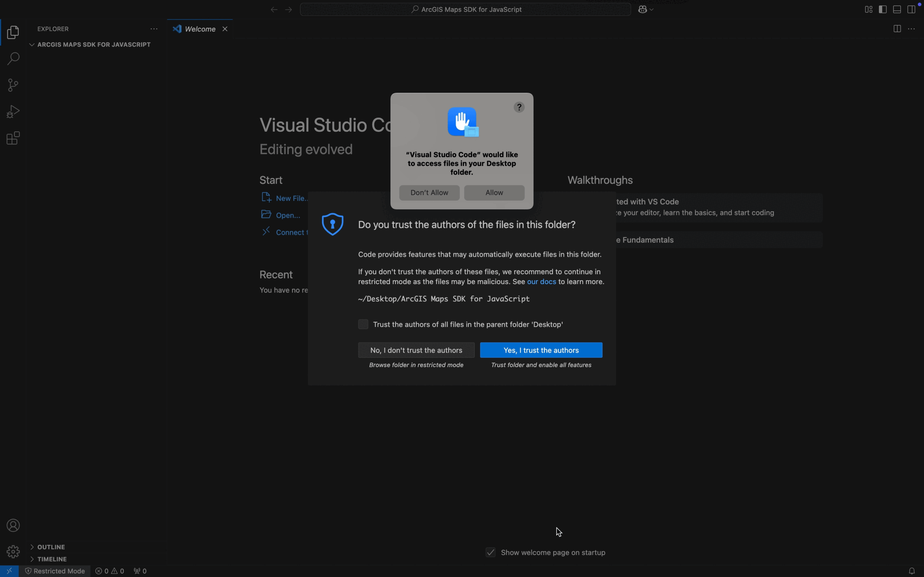The image size is (924, 577).
Task: Click the help question mark in permission dialog
Action: 519,107
